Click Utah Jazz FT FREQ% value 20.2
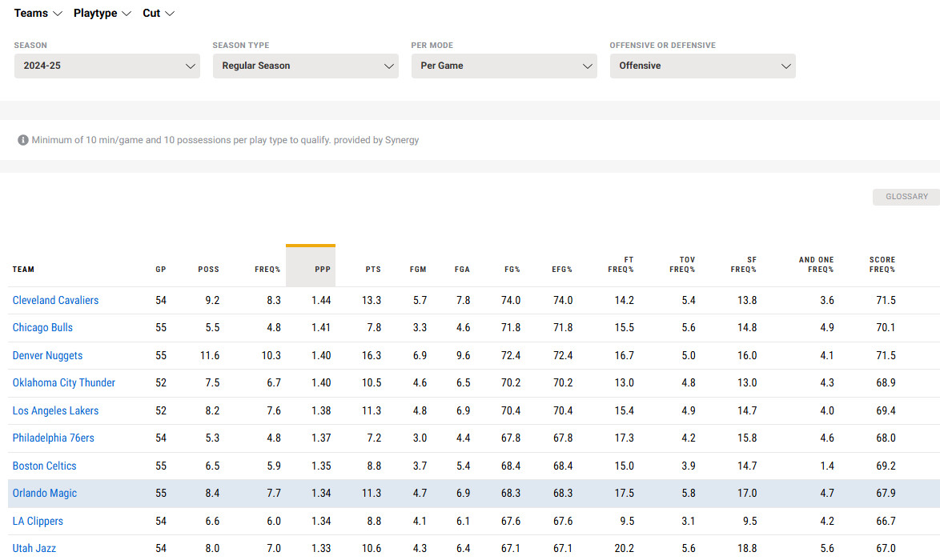 [624, 548]
